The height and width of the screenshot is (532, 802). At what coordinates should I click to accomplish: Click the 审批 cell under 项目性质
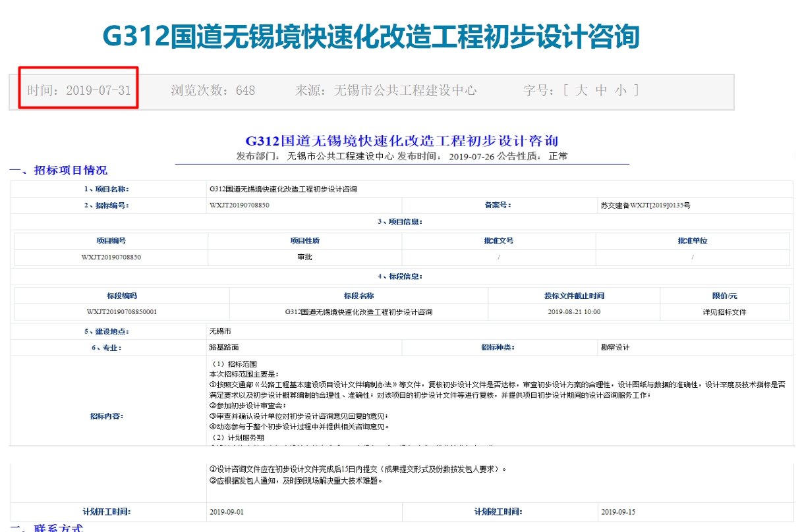tap(304, 257)
